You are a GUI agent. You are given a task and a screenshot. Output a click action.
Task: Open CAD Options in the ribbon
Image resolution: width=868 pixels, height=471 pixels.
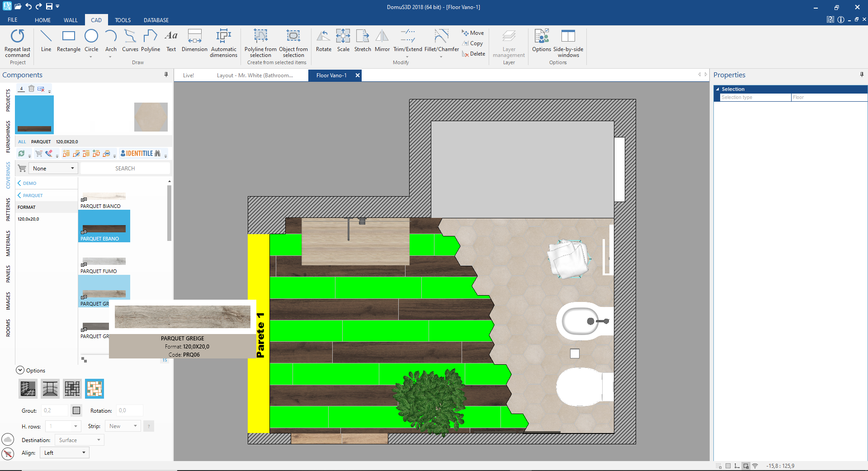coord(541,41)
